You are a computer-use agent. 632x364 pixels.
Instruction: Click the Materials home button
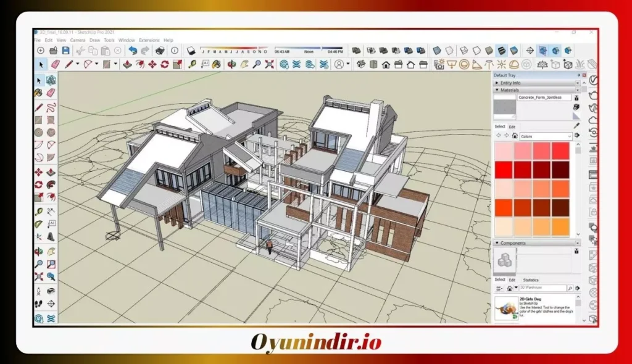[515, 136]
